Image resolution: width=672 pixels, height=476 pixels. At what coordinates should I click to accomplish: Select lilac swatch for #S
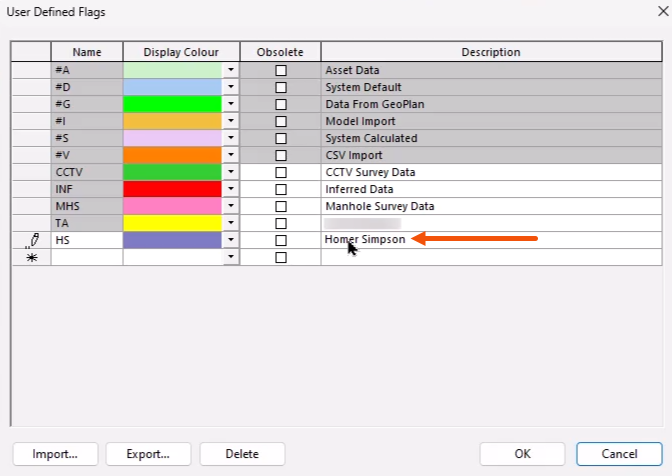173,138
